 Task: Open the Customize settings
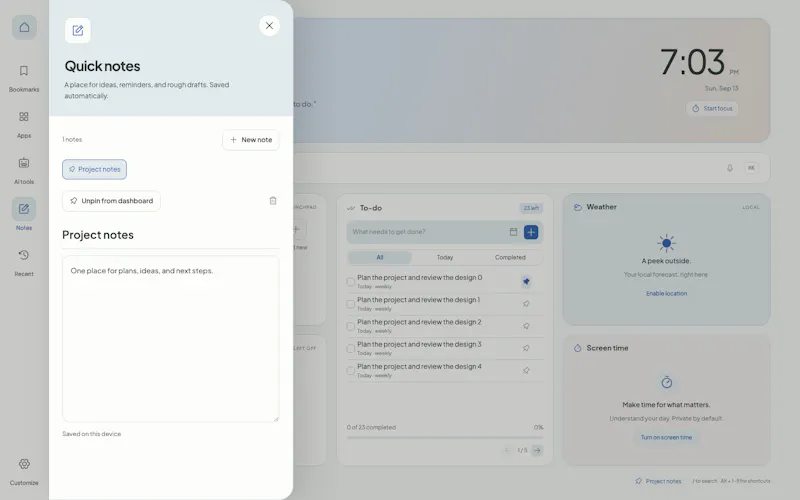tap(24, 471)
